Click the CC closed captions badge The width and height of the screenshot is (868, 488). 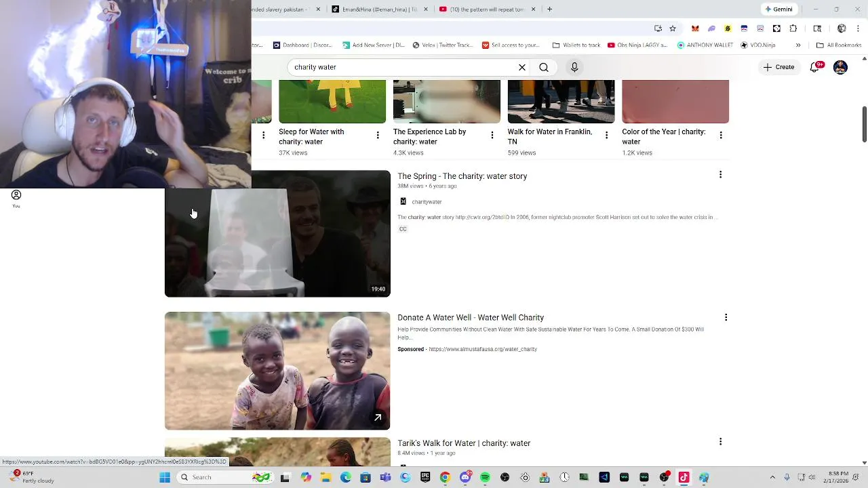pyautogui.click(x=403, y=229)
